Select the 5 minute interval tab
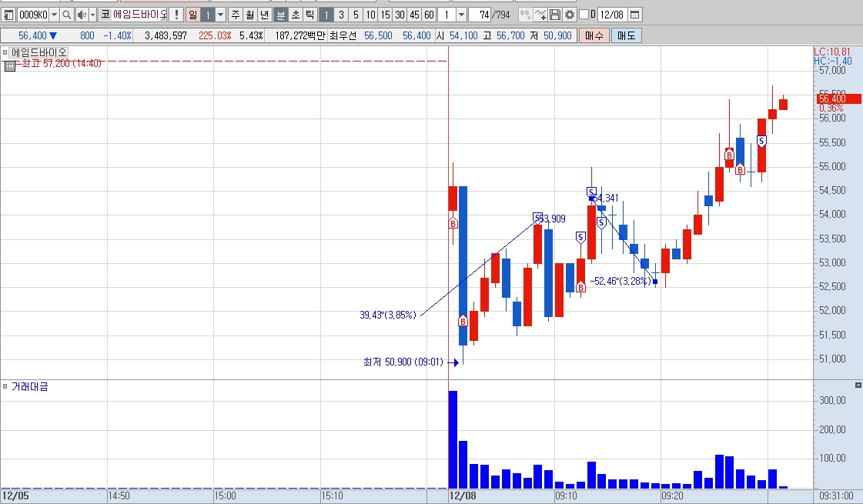The width and height of the screenshot is (863, 504). [356, 15]
